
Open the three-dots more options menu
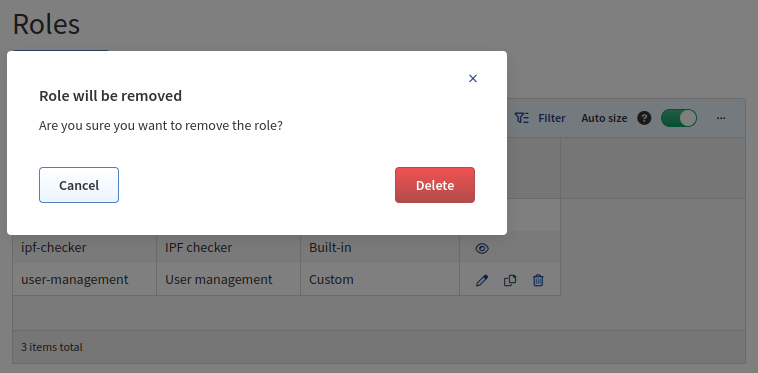click(721, 118)
